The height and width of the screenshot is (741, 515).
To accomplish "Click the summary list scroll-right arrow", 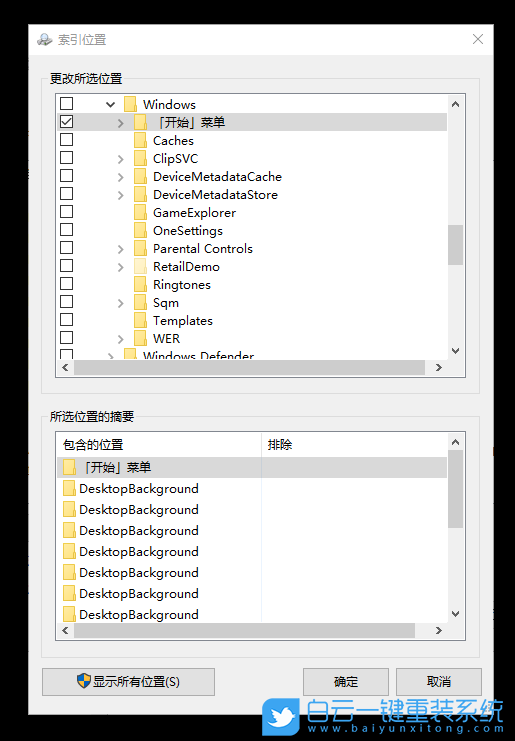I will tap(438, 630).
